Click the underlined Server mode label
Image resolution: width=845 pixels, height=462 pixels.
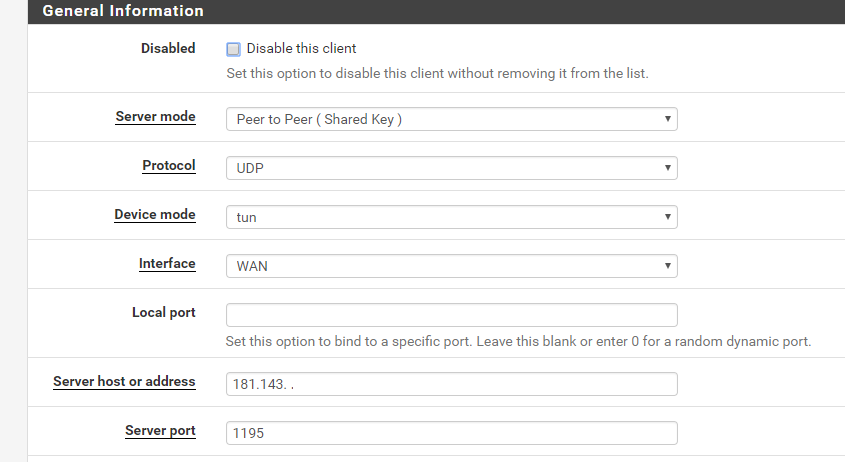tap(155, 117)
